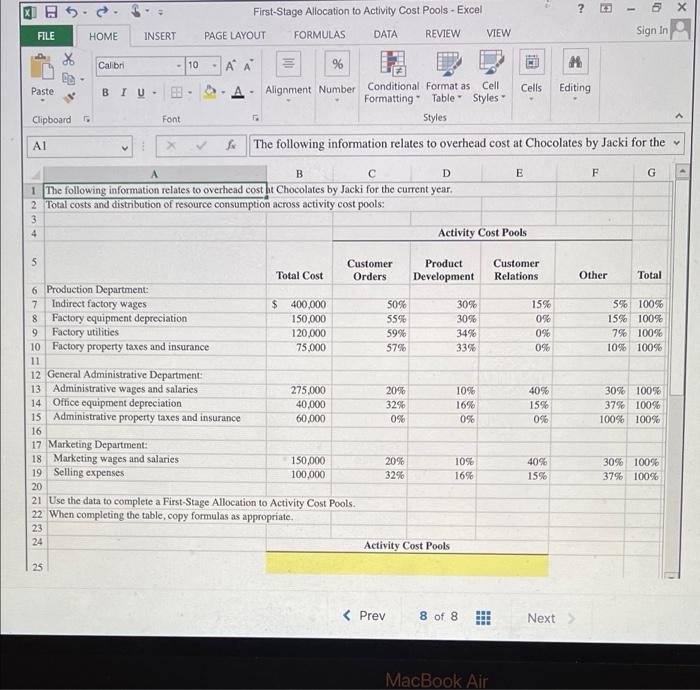The image size is (700, 690).
Task: Click the Format Painter brush icon
Action: (x=69, y=97)
